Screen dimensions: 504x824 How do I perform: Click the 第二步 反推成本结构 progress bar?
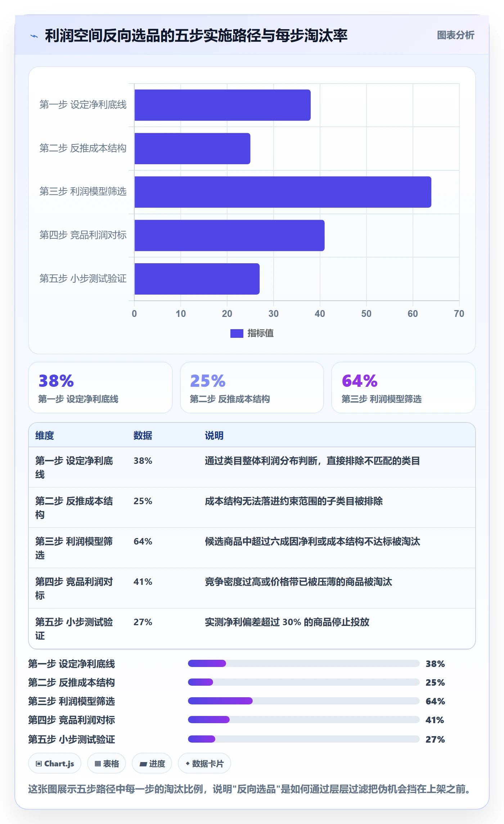[x=304, y=682]
